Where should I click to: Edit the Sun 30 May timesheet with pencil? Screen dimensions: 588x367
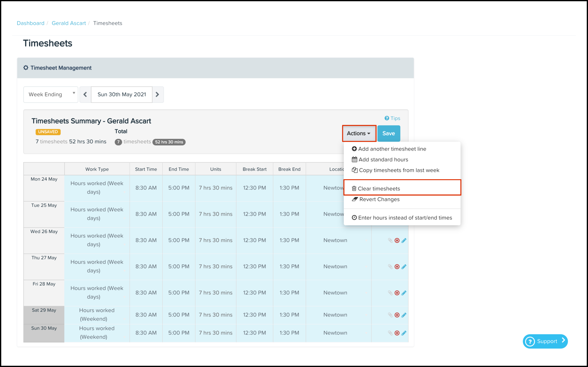click(404, 333)
